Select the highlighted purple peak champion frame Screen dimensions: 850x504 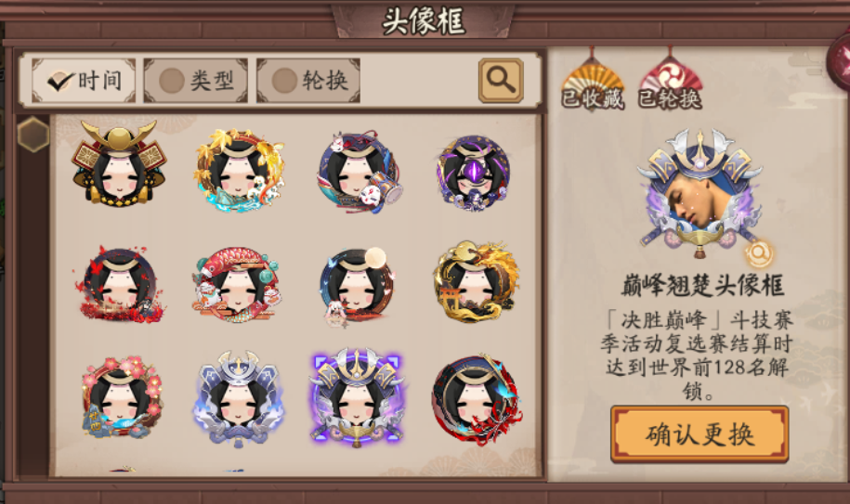tap(356, 398)
